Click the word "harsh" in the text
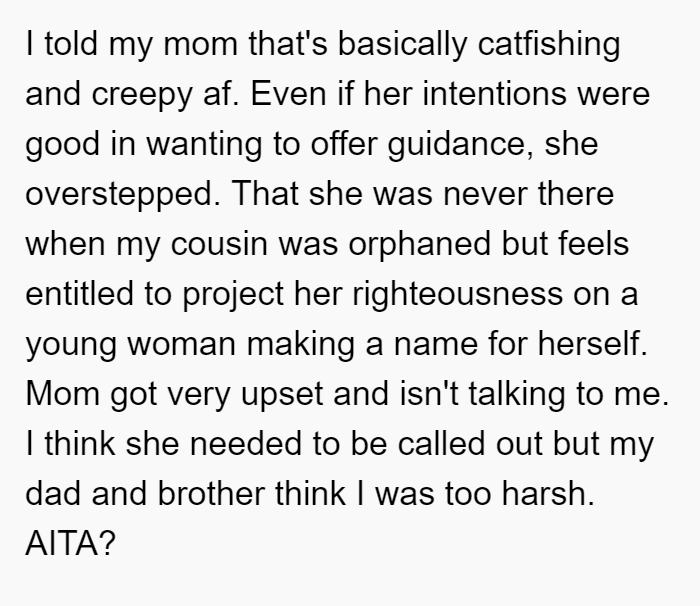Image resolution: width=700 pixels, height=606 pixels. click(x=548, y=494)
